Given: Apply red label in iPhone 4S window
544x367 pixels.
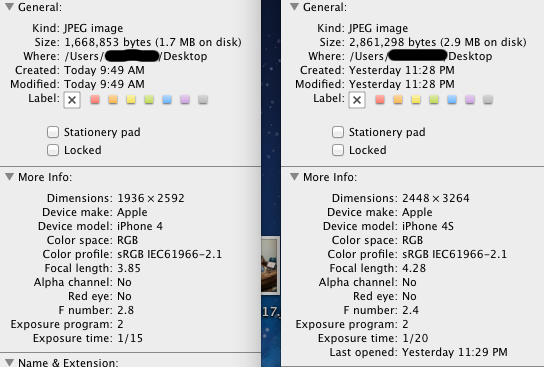Looking at the screenshot, I should click(380, 100).
